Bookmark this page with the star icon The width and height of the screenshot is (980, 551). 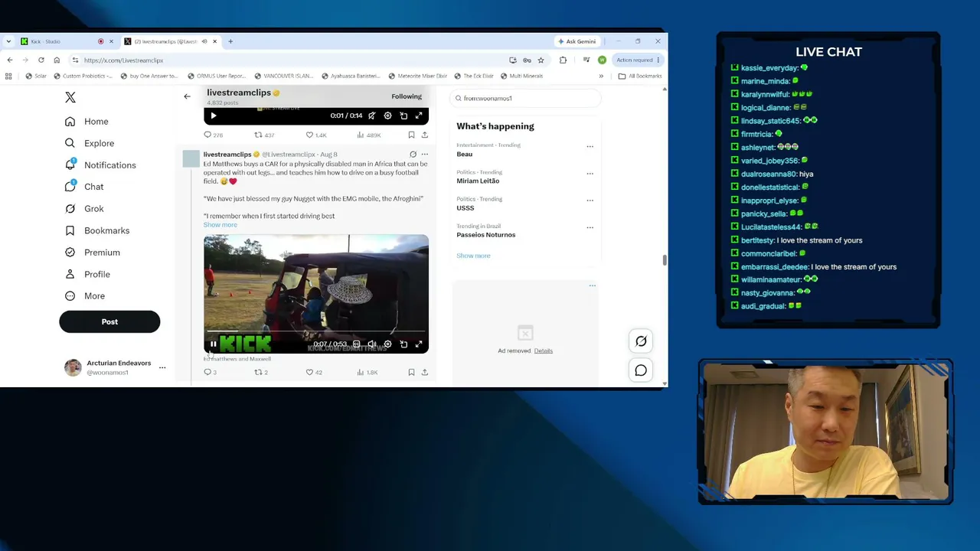[x=541, y=60]
